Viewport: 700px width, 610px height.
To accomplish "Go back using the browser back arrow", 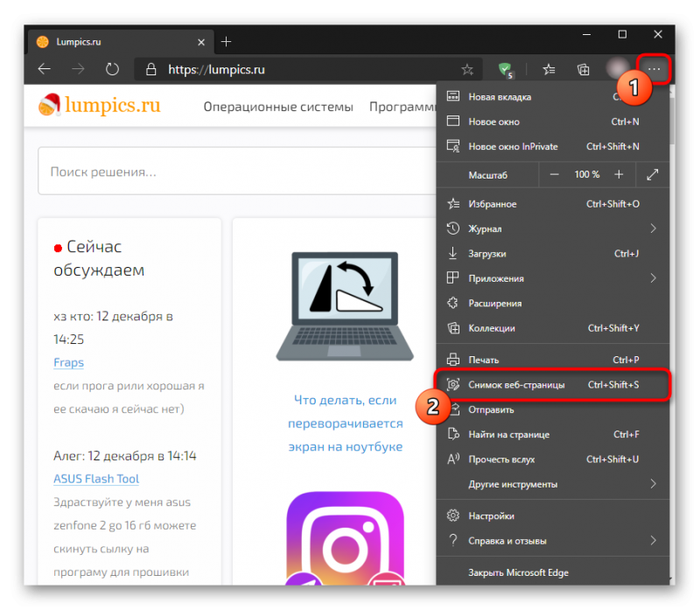I will (x=45, y=69).
